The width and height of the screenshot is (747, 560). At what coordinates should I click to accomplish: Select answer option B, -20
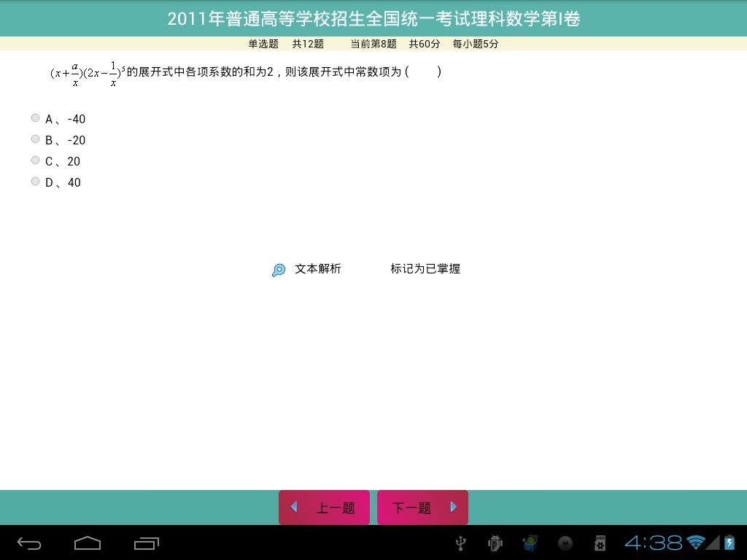(x=36, y=139)
